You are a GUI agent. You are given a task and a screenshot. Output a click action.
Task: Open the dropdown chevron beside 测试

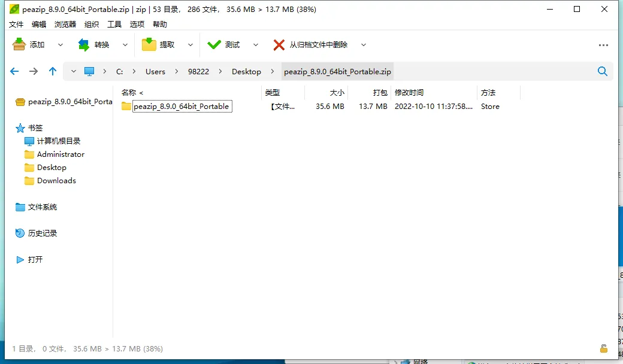255,44
